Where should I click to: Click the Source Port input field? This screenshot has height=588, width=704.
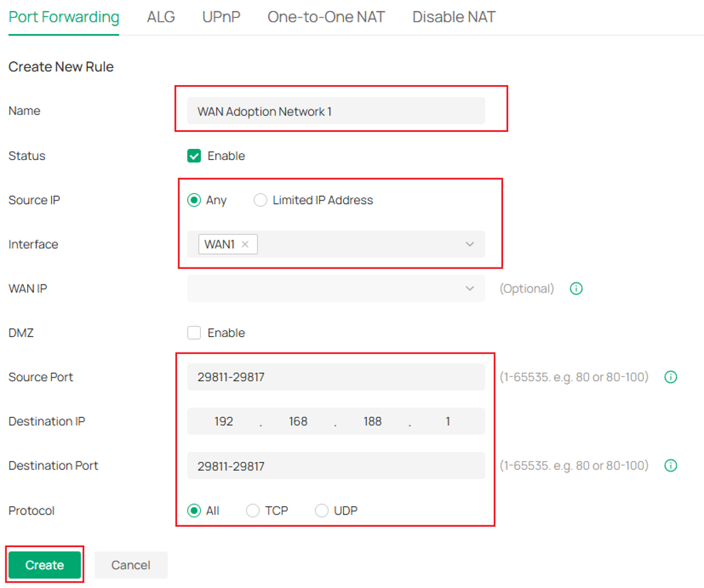336,377
